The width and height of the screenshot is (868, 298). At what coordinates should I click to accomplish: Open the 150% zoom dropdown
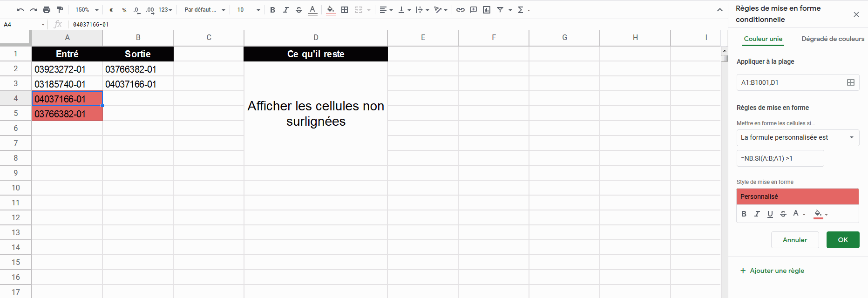87,10
